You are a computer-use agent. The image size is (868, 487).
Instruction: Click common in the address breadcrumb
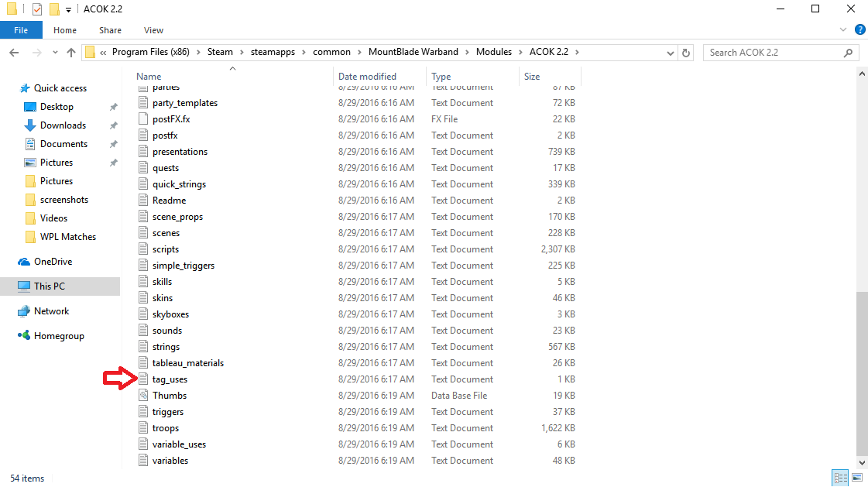331,52
